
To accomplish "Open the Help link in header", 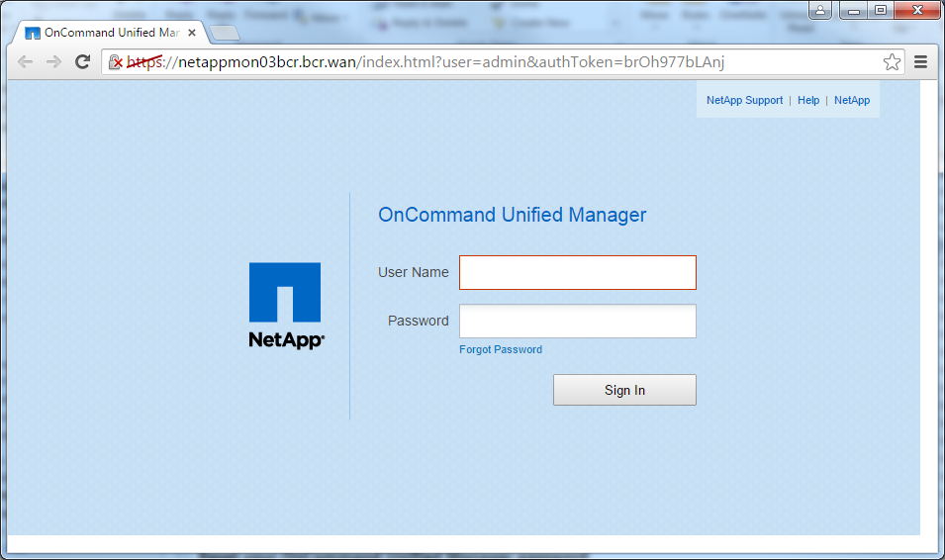I will [x=808, y=100].
